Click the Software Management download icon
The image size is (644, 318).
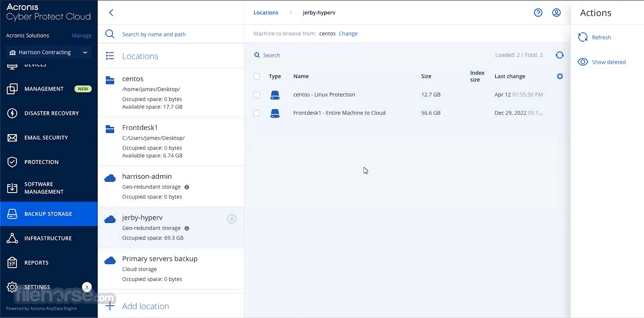12,188
